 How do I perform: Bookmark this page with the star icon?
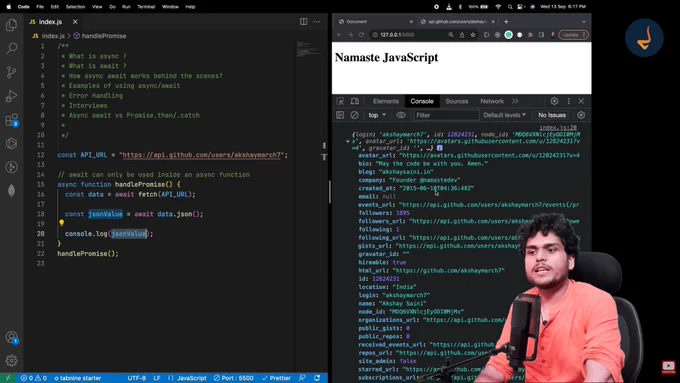[x=473, y=35]
